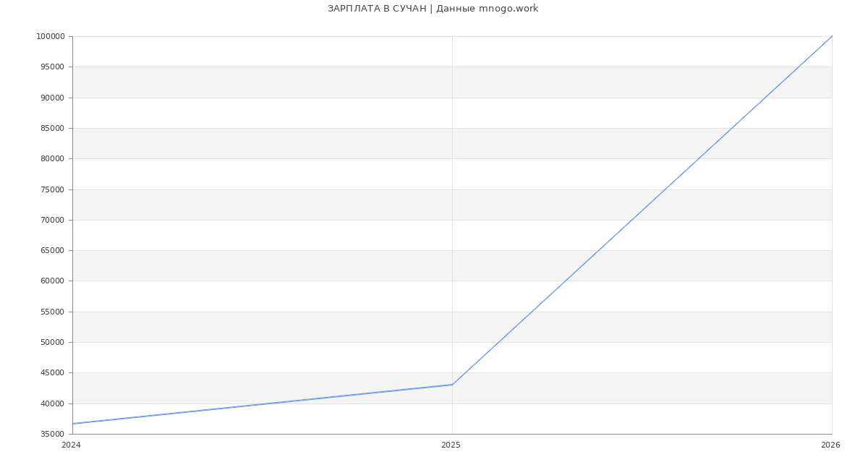The height and width of the screenshot is (470, 868).
Task: Click the line's peak point at 2026
Action: pos(832,36)
